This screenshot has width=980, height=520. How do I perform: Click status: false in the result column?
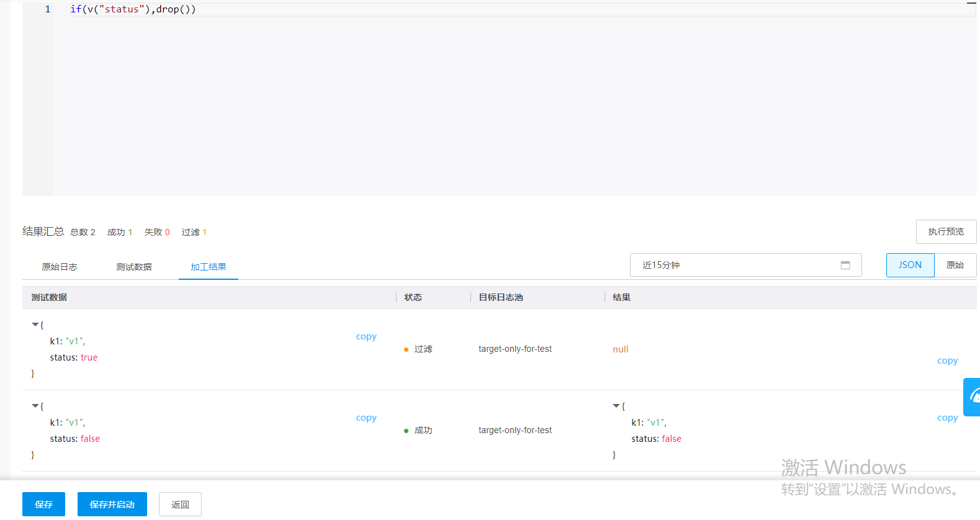click(x=656, y=439)
